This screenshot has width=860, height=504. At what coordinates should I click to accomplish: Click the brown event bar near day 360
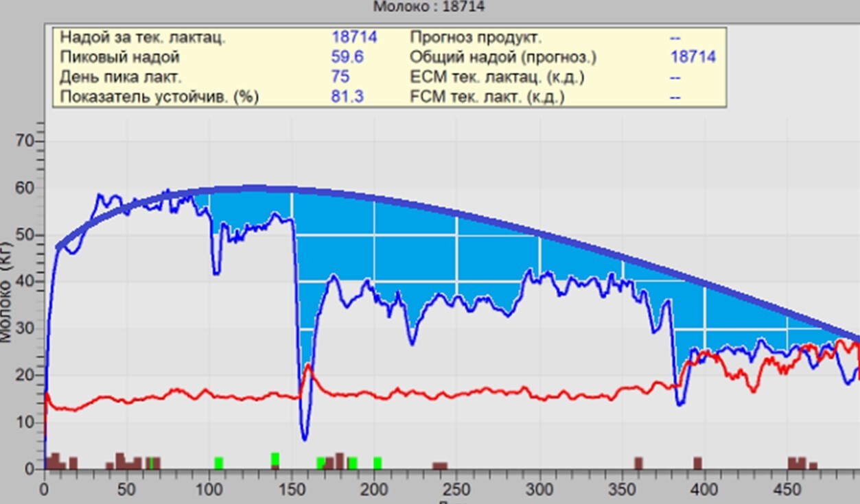coord(638,463)
